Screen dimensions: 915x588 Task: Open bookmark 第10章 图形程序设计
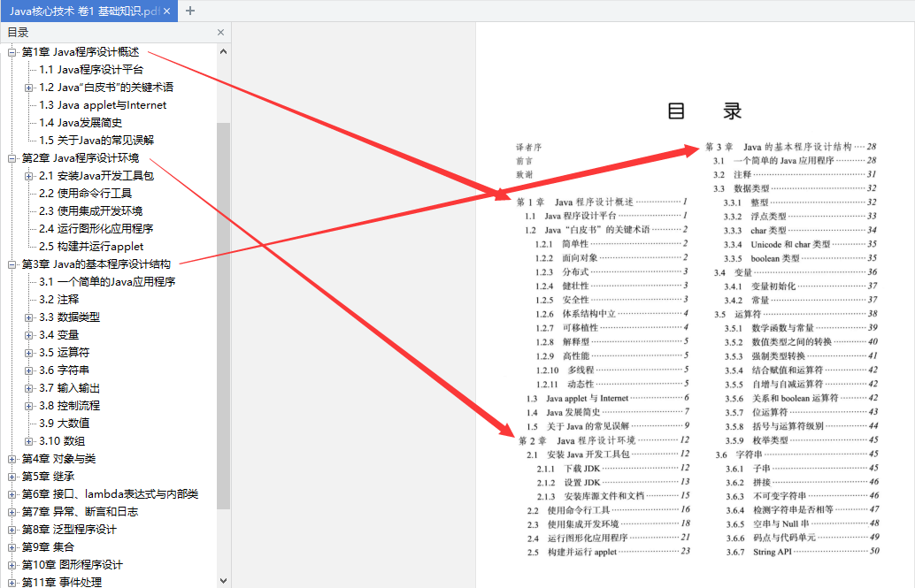point(73,565)
